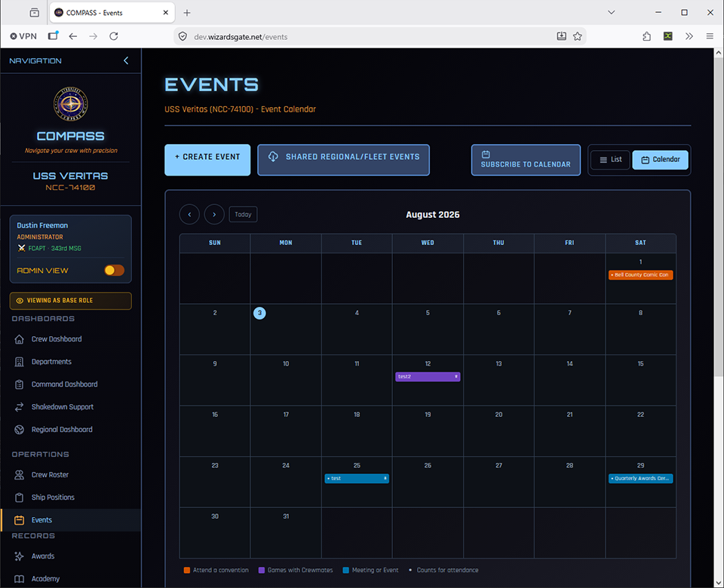
Task: Click the blue Meeting or Event swatch
Action: click(346, 571)
